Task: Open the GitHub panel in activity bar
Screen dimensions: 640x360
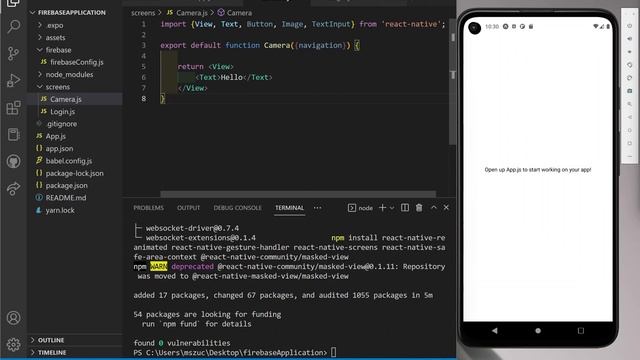Action: 13,162
